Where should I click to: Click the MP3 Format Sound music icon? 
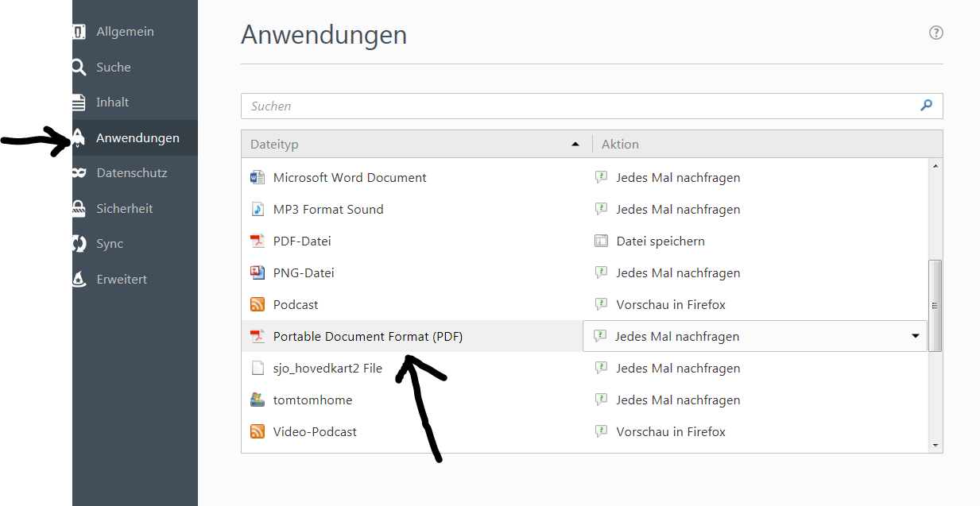(257, 209)
